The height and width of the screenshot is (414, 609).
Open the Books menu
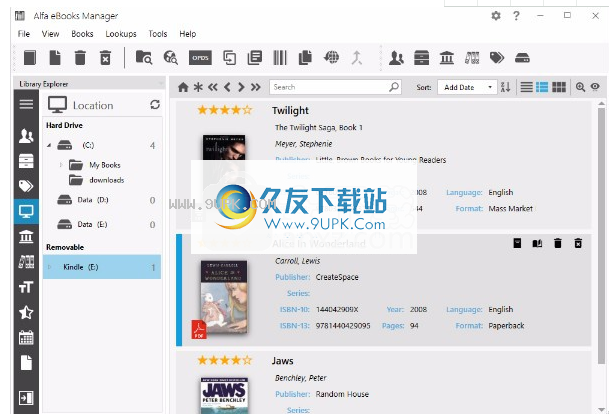click(x=82, y=34)
